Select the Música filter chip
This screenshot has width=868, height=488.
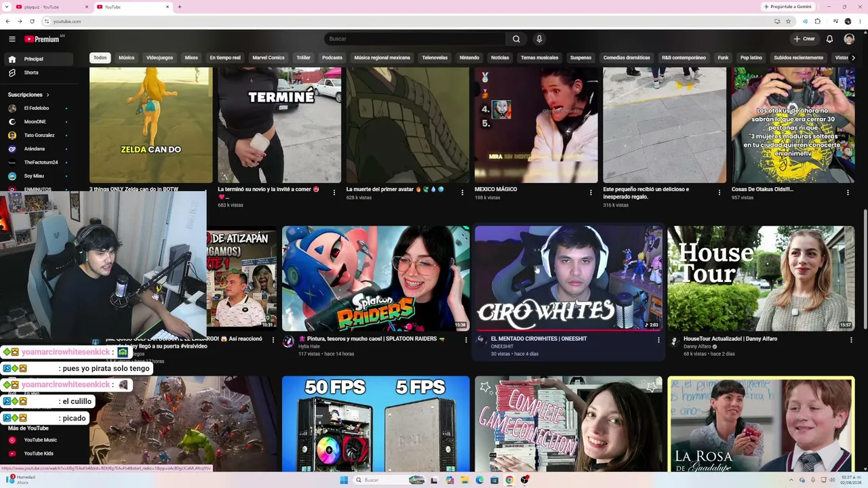127,58
